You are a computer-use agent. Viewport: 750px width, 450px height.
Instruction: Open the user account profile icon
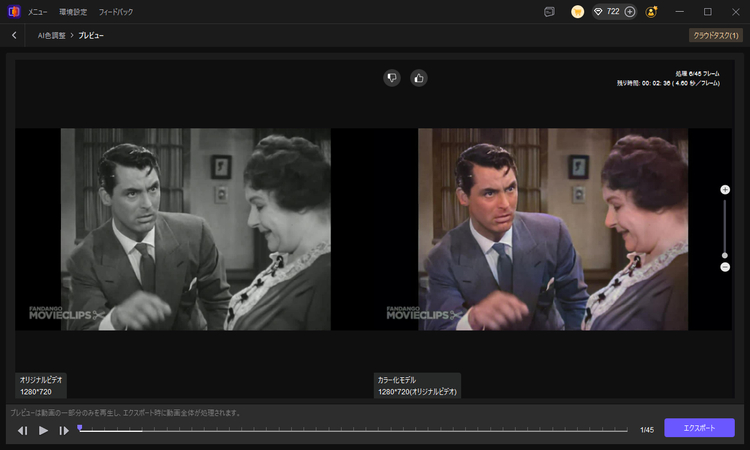[652, 12]
